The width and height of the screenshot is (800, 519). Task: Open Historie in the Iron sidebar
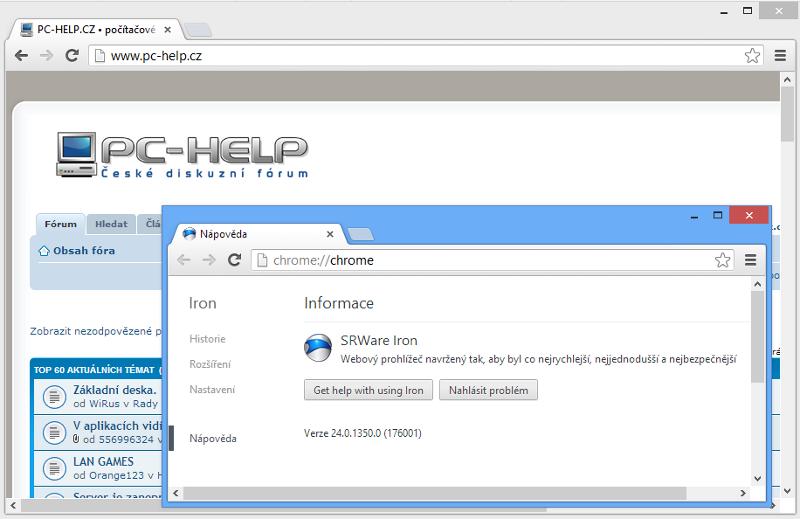pyautogui.click(x=207, y=339)
